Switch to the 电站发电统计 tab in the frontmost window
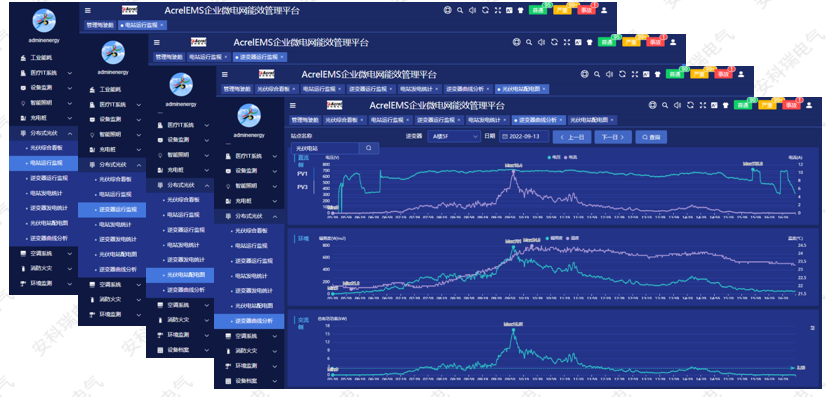This screenshot has height=397, width=831. point(486,120)
